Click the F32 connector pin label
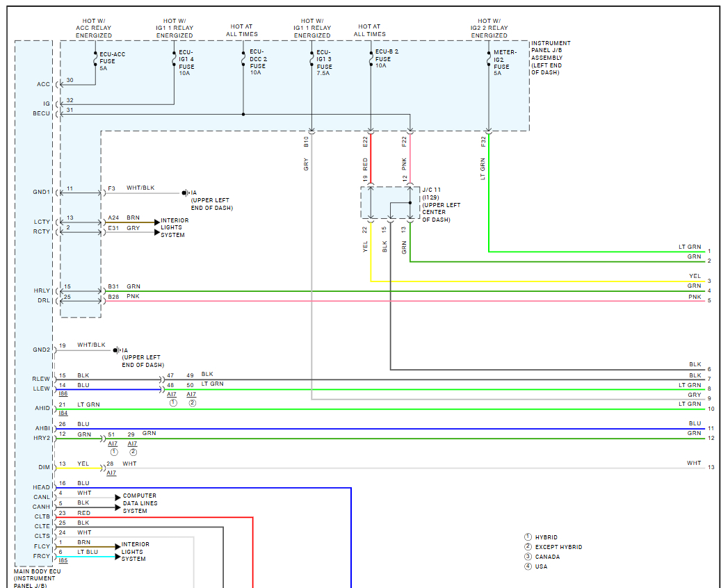This screenshot has width=721, height=588. pos(483,142)
